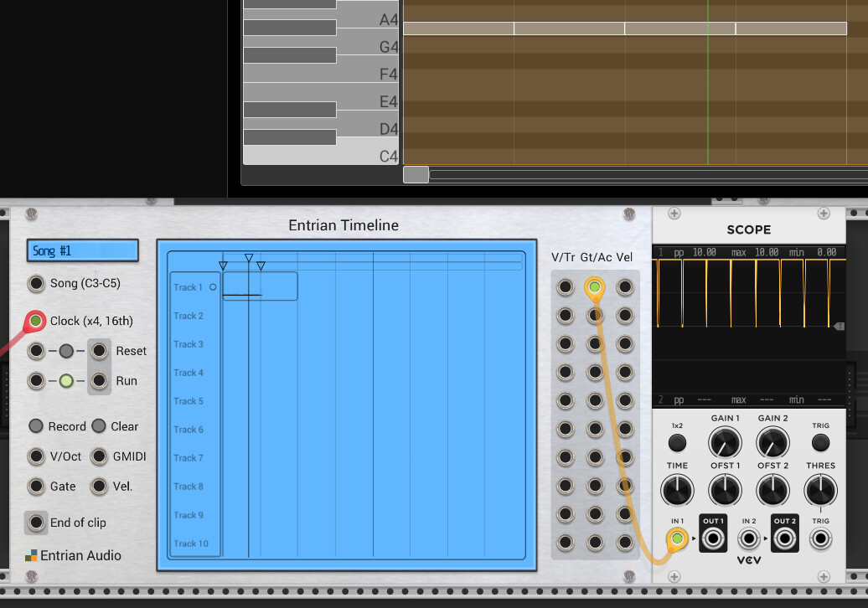Toggle the Scope TRIG mode button
The height and width of the screenshot is (608, 868).
click(820, 442)
